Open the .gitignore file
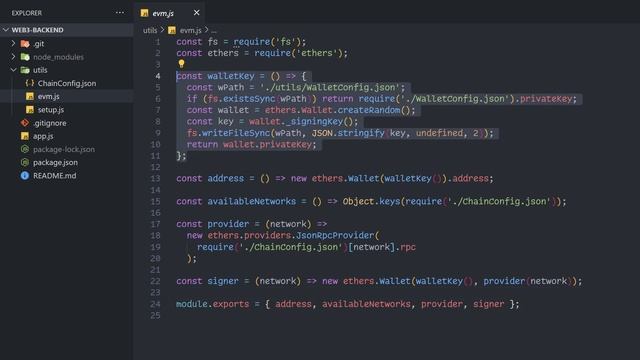 coord(50,123)
